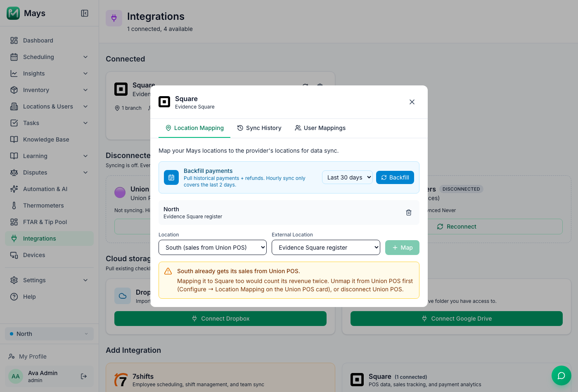The width and height of the screenshot is (578, 392).
Task: Open Dashboard from the sidebar
Action: pos(50,40)
